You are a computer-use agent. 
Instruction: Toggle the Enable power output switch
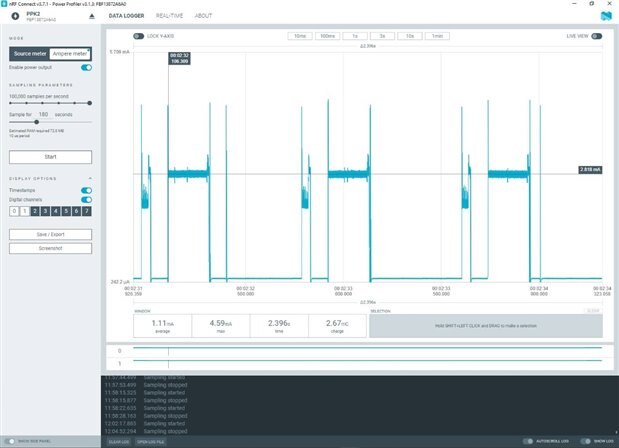(86, 67)
